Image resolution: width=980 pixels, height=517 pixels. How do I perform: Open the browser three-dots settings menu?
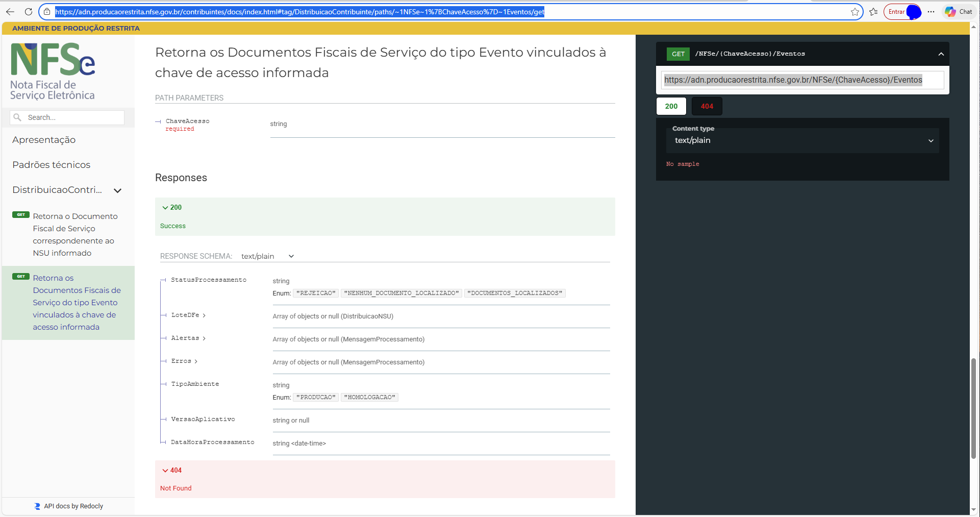pyautogui.click(x=931, y=12)
